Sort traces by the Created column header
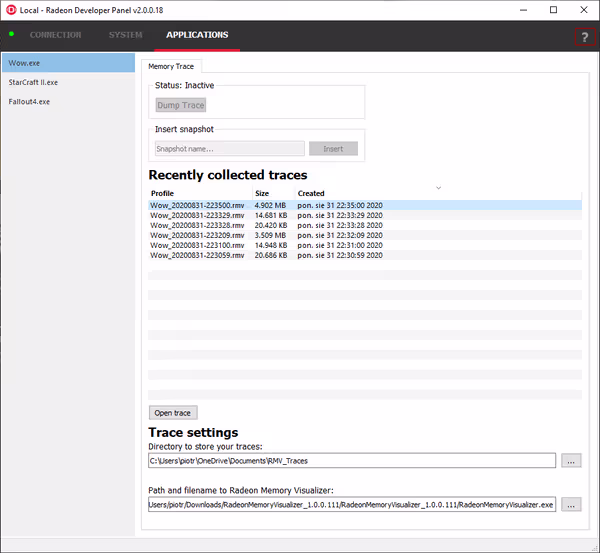The image size is (600, 553). tap(311, 193)
